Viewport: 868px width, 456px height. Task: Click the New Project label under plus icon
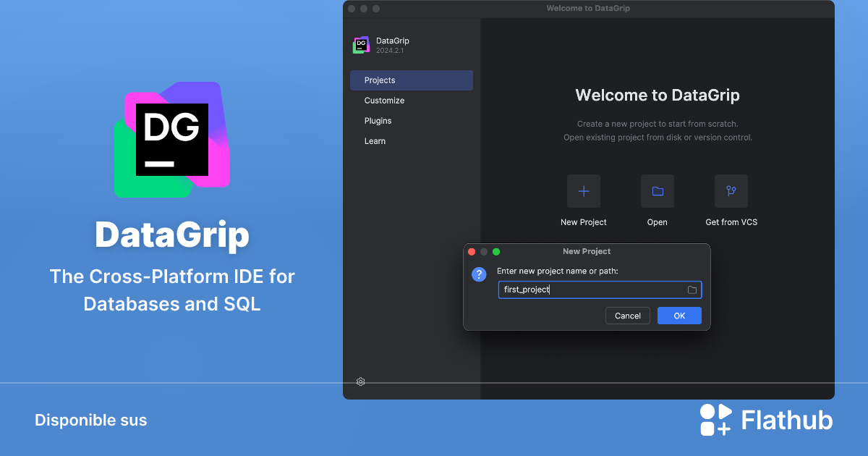pos(583,222)
